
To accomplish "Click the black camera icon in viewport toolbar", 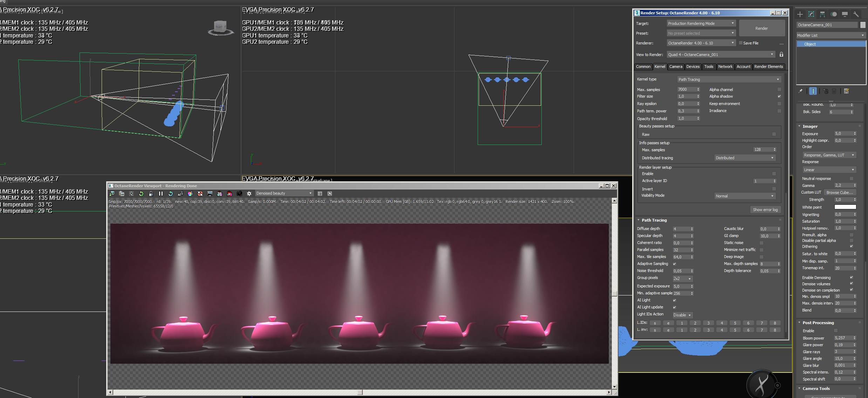I will pyautogui.click(x=239, y=194).
